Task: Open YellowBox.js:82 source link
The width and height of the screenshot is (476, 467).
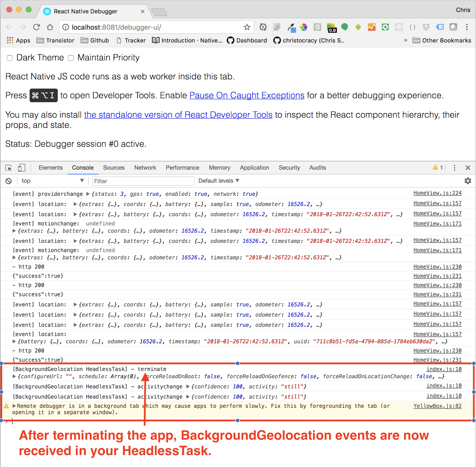Action: pos(437,406)
